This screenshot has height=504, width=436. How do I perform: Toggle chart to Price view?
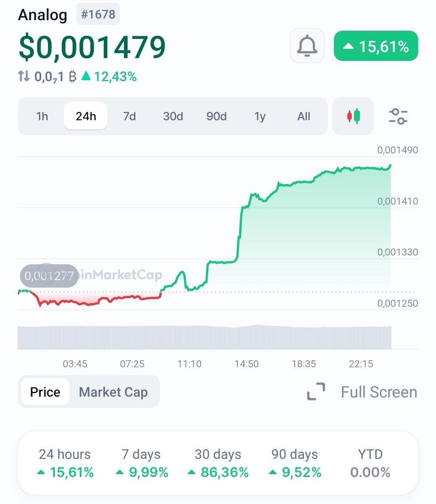(x=45, y=392)
